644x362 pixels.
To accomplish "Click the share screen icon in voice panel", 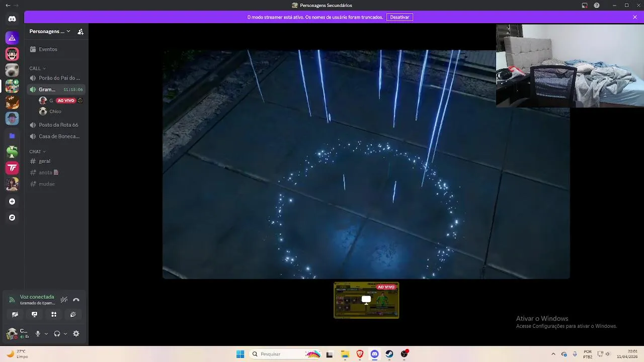I will click(x=34, y=314).
